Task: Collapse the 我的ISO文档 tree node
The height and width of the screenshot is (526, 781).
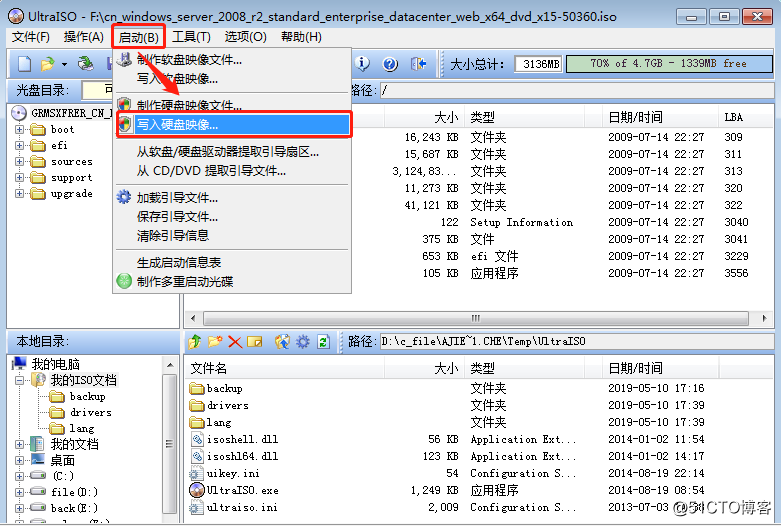Action: point(19,381)
